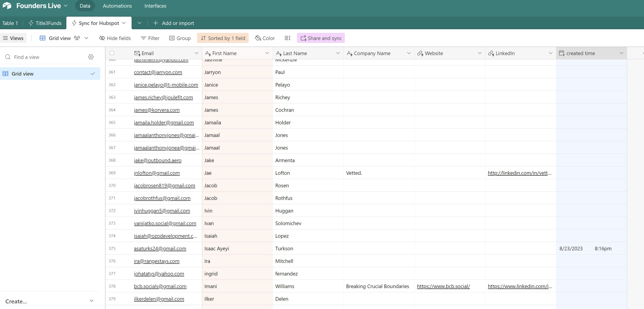
Task: Open the Title3Funds table tab
Action: 45,23
